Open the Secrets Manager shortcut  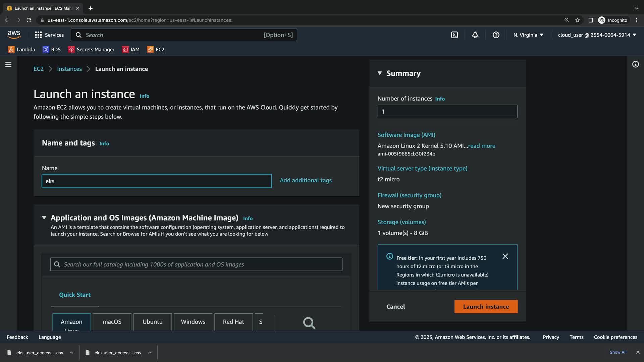coord(91,50)
